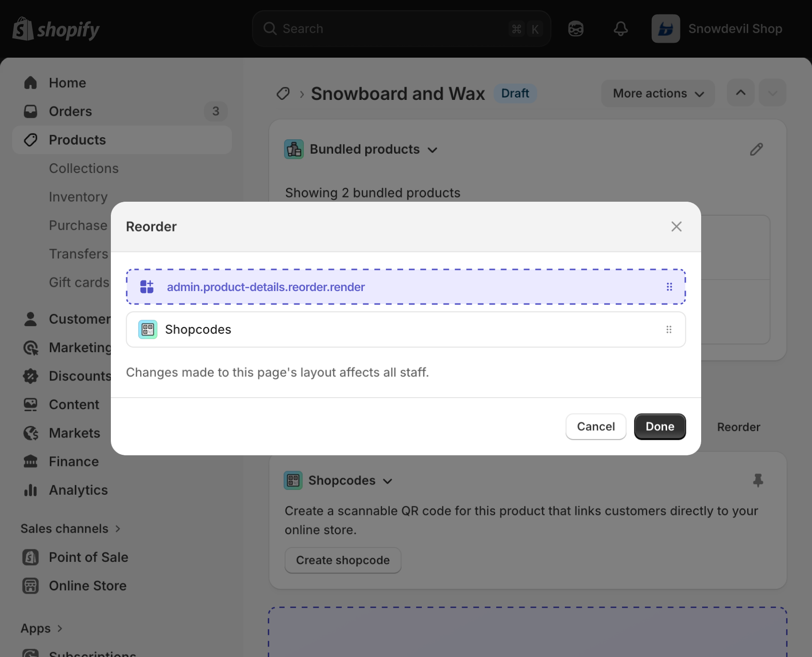Click the Content image icon
Screen dimensions: 812x657
[31, 404]
